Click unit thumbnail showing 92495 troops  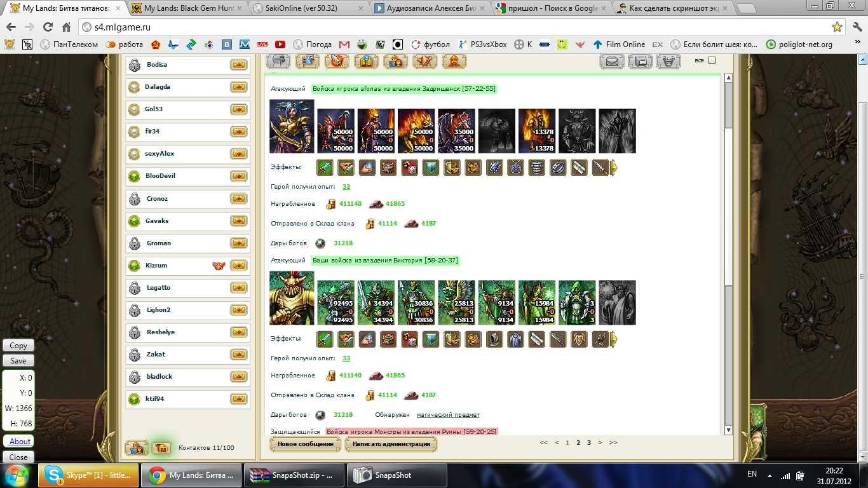pyautogui.click(x=336, y=302)
